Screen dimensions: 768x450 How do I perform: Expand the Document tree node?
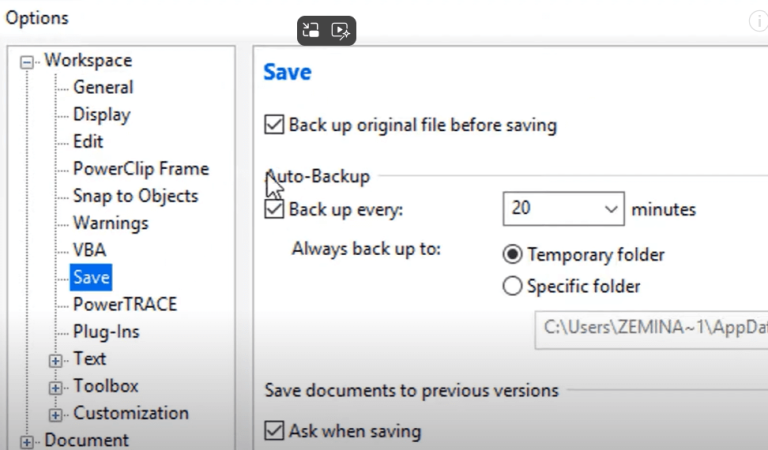(x=26, y=441)
